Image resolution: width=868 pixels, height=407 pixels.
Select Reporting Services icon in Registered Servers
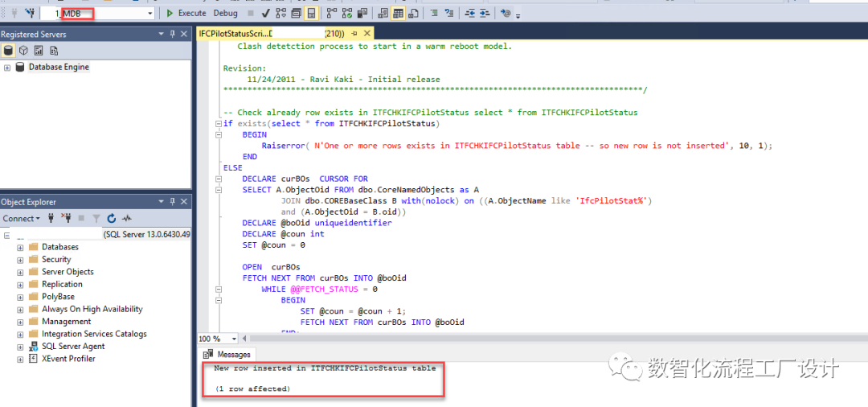(x=39, y=51)
